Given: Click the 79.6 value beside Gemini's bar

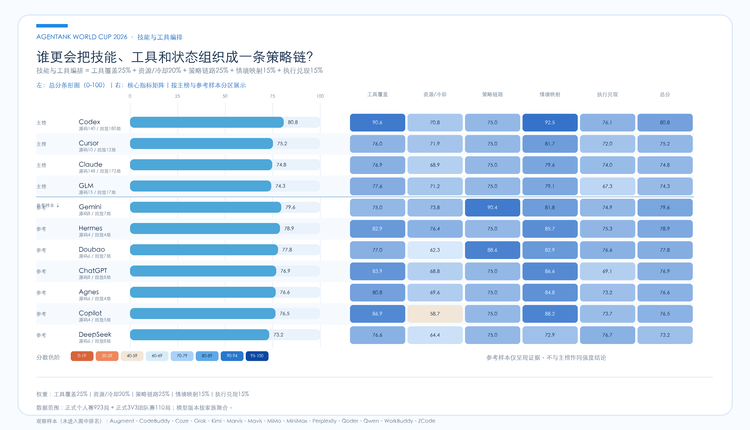Looking at the screenshot, I should click(x=290, y=207).
